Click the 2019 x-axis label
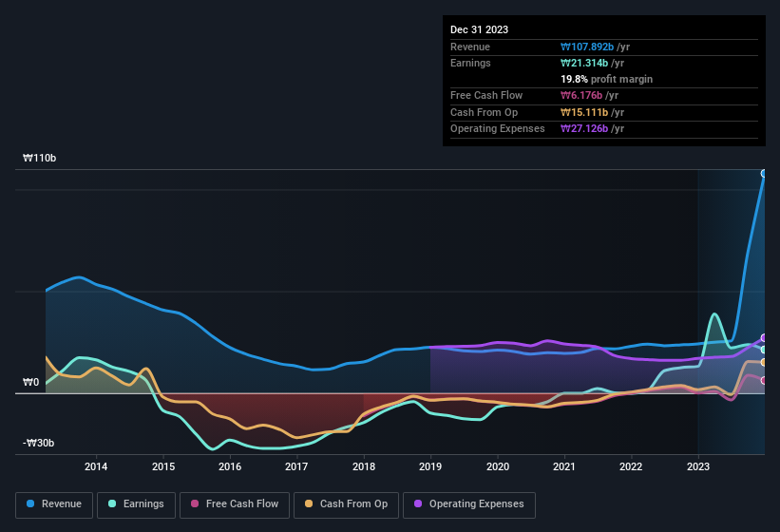Viewport: 780px width, 532px height. pos(430,466)
